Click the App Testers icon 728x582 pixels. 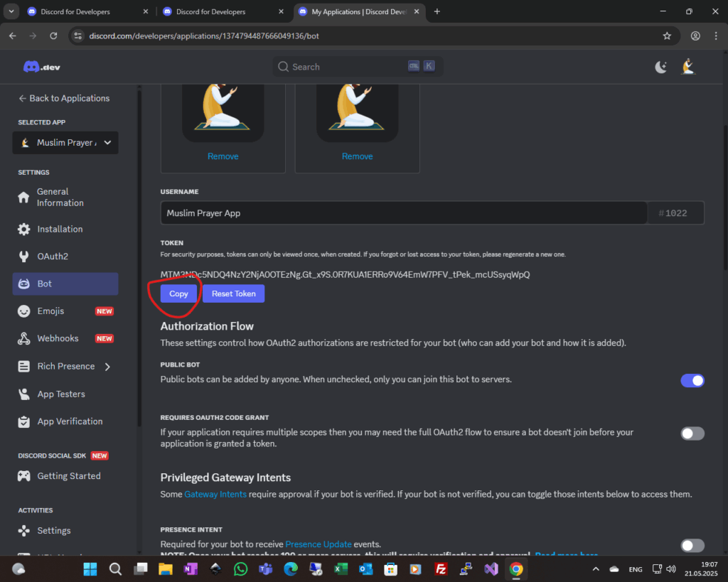pos(23,394)
